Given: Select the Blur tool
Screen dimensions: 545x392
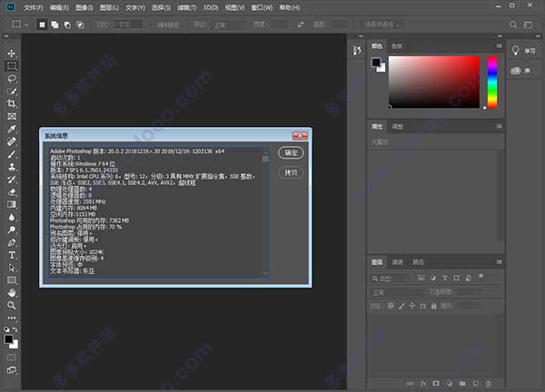Looking at the screenshot, I should pos(12,217).
